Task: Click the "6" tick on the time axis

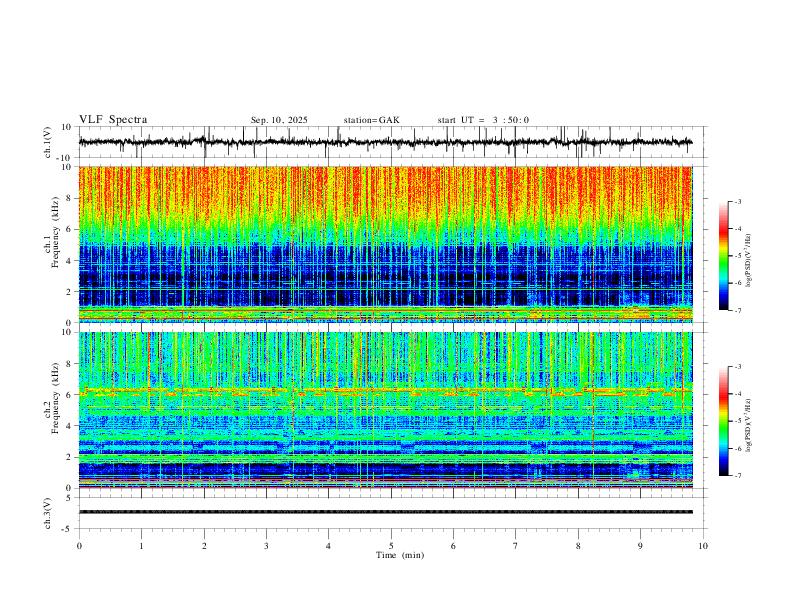Action: [453, 546]
